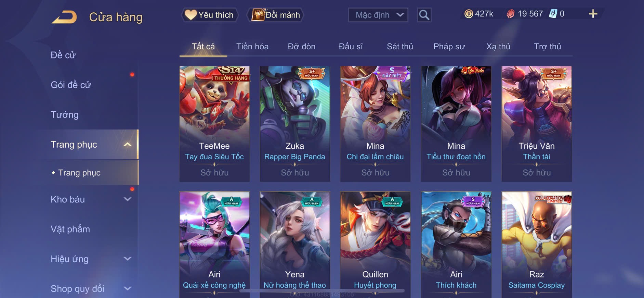The width and height of the screenshot is (644, 298).
Task: Select Raz Saitama Cosplay skin card
Action: click(x=537, y=244)
